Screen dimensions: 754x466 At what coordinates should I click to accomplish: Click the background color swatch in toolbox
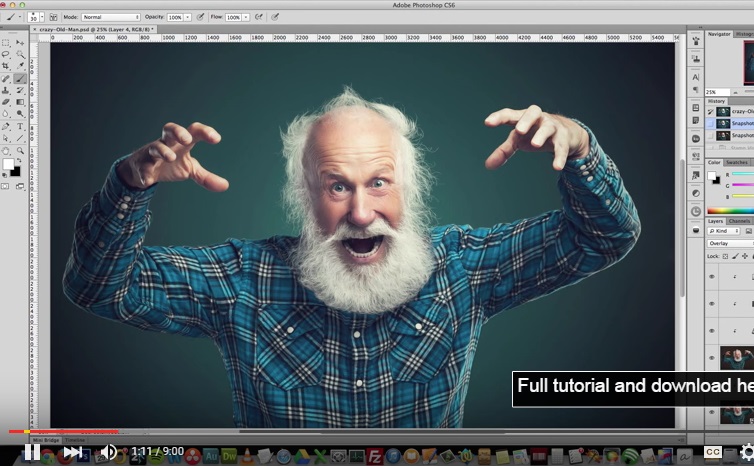tap(16, 172)
